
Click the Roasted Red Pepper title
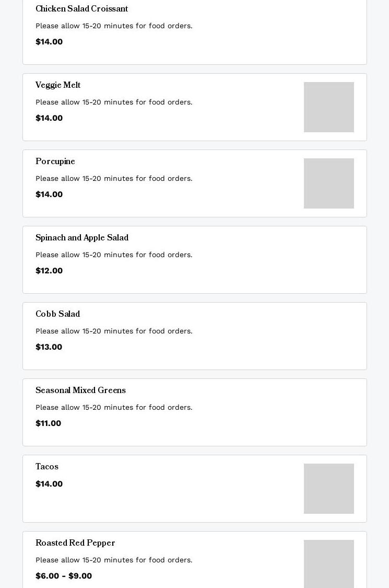click(75, 544)
